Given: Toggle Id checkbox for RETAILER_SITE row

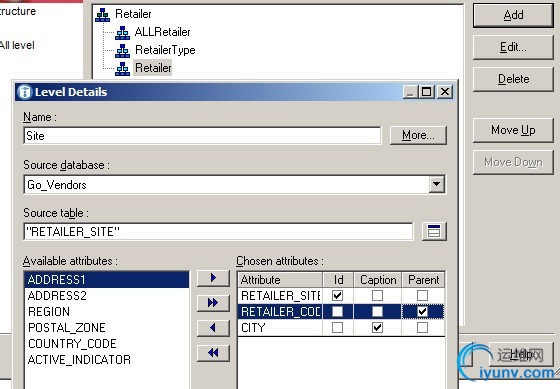Looking at the screenshot, I should [338, 295].
